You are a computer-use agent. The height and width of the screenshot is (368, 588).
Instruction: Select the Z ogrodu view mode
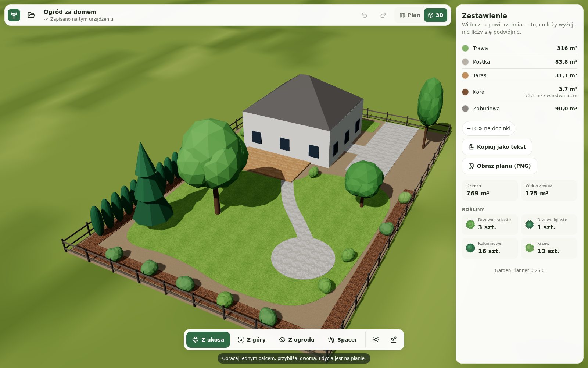coord(297,340)
